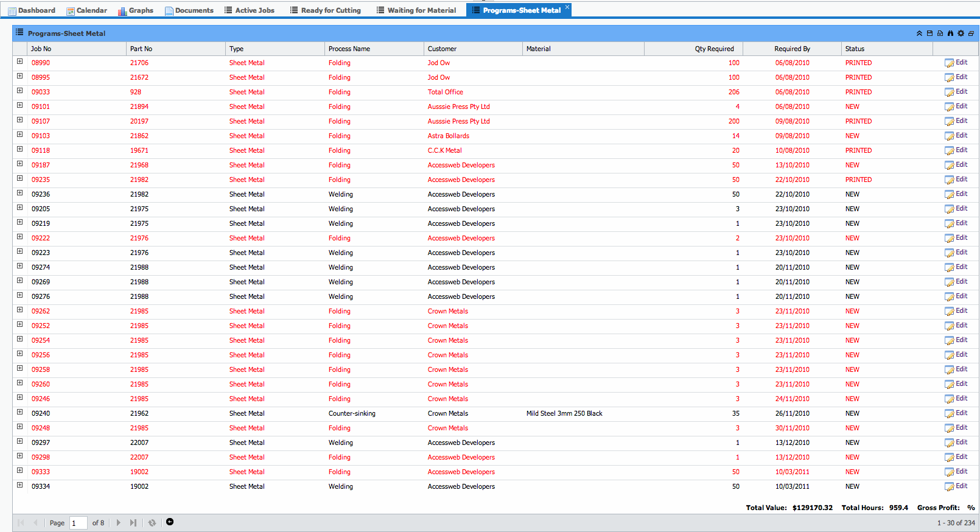Expand row for job 08990
Viewport: 980px width, 532px height.
coord(19,61)
